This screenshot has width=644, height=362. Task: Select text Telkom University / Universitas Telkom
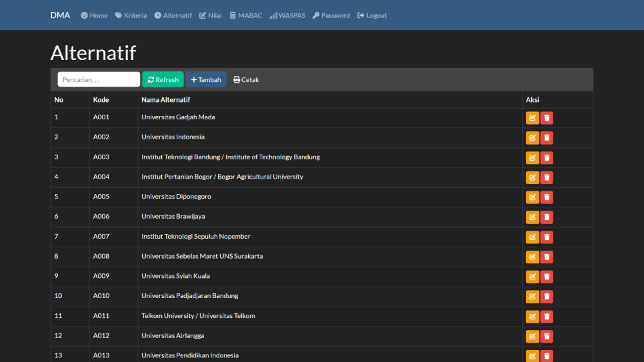tap(198, 315)
